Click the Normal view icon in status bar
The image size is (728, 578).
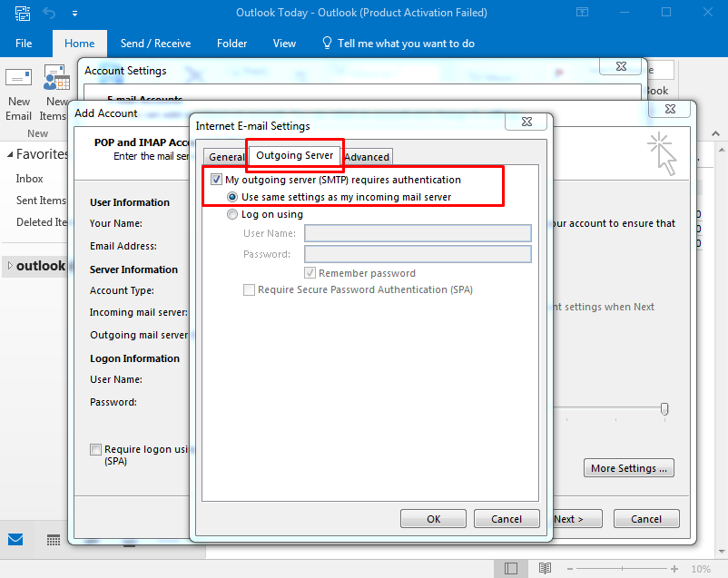point(511,568)
